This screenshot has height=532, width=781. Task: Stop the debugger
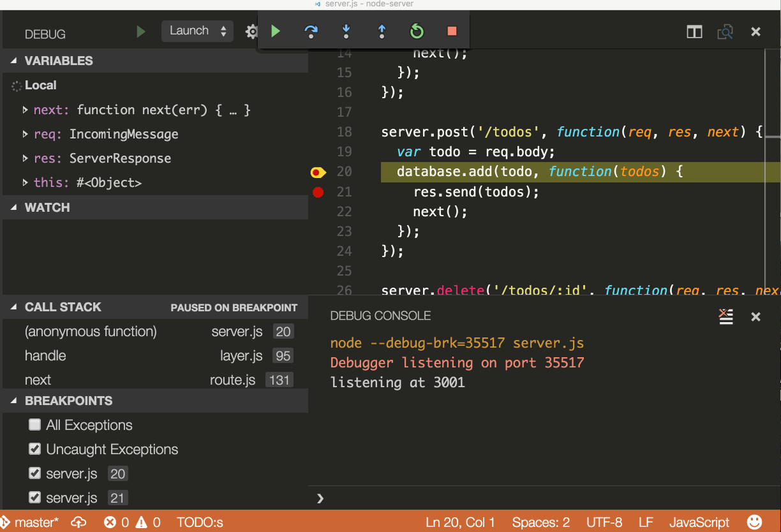(452, 31)
